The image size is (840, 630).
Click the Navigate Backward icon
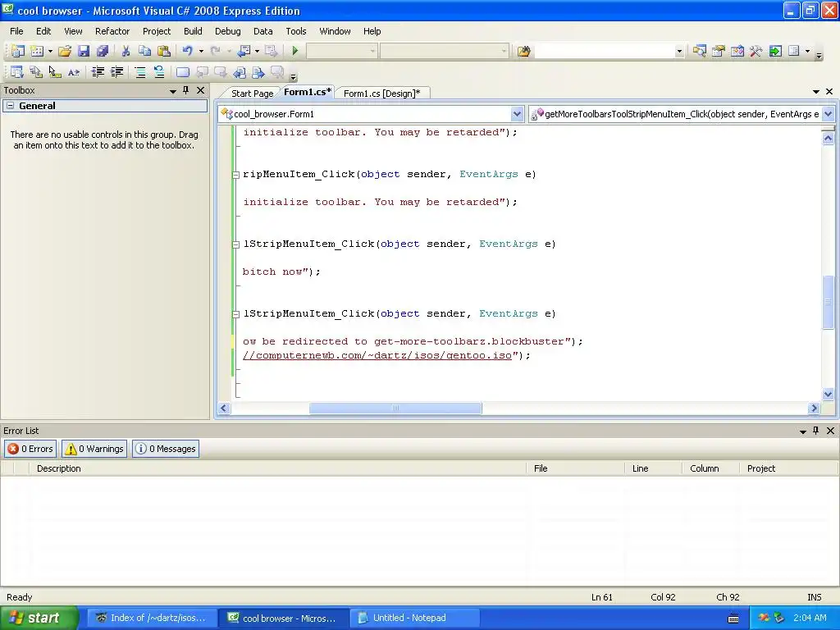coord(244,51)
